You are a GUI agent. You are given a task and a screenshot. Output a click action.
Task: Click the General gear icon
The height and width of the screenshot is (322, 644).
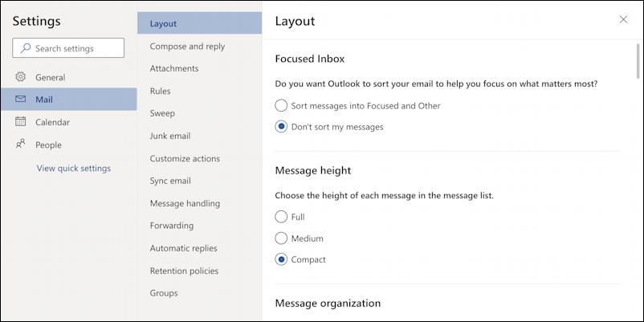pos(20,77)
